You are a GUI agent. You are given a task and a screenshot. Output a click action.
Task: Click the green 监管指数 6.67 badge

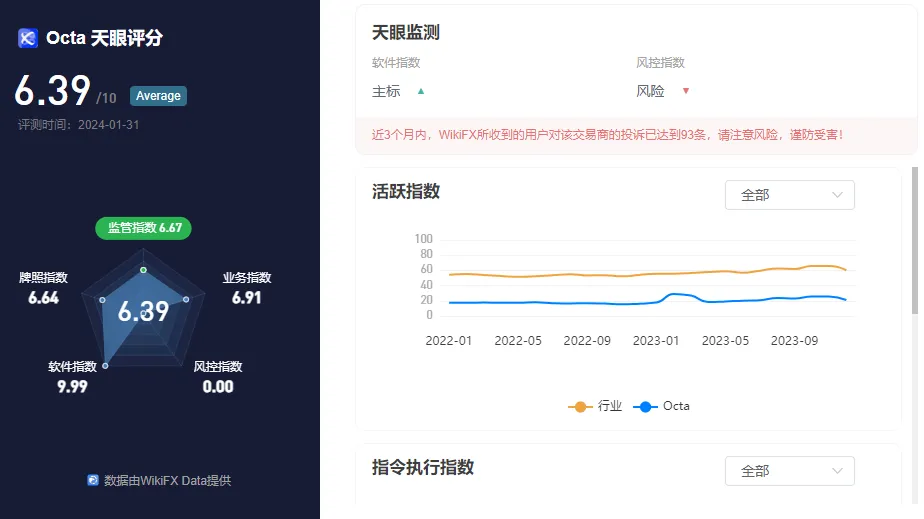coord(143,228)
